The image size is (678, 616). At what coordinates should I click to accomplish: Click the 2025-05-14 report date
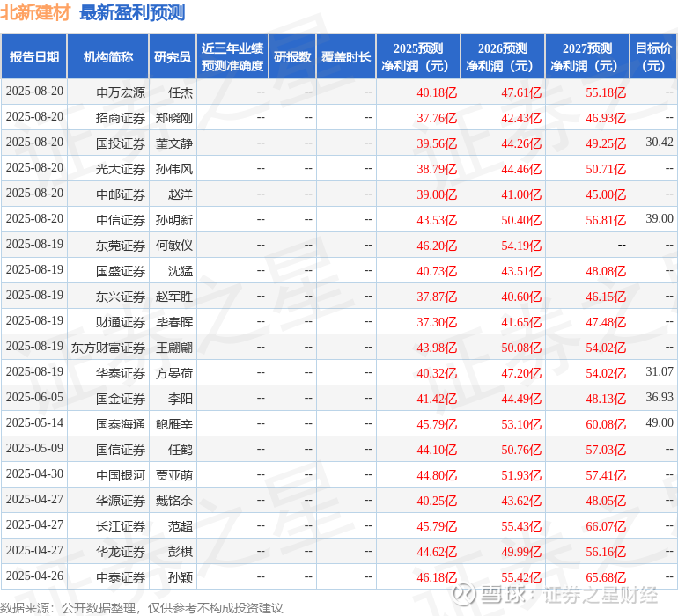(x=34, y=422)
